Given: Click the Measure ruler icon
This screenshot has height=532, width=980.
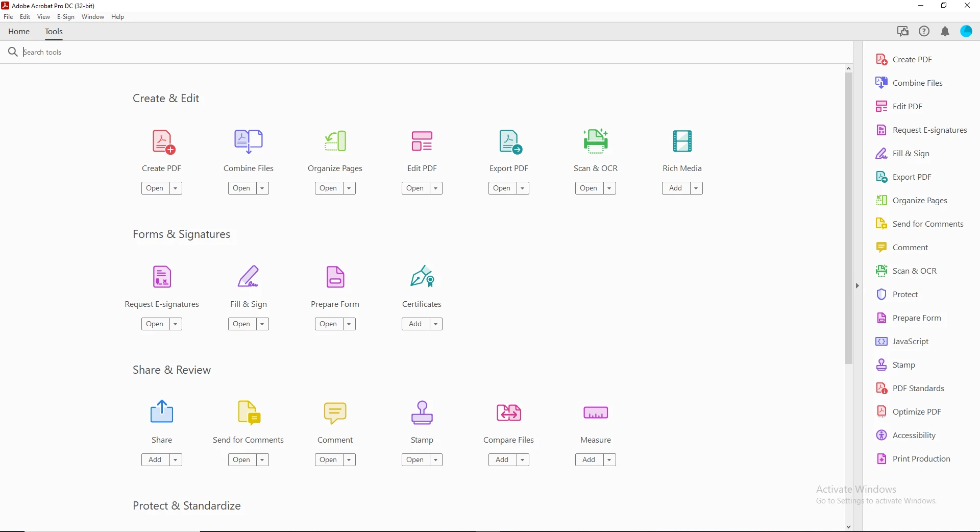Looking at the screenshot, I should tap(596, 413).
